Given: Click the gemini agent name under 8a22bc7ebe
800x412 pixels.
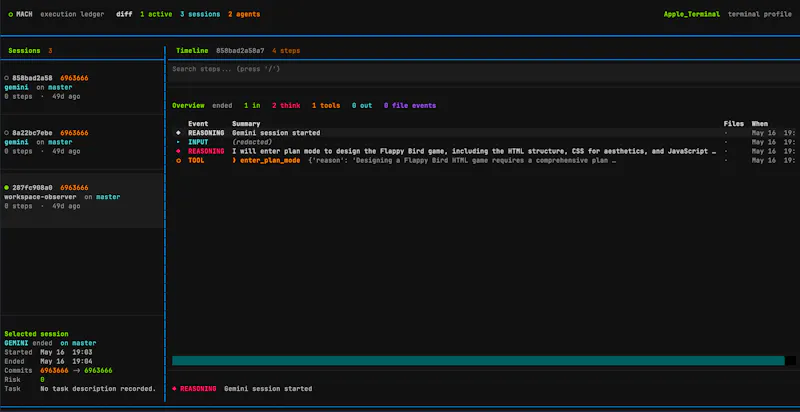Looking at the screenshot, I should [16, 142].
